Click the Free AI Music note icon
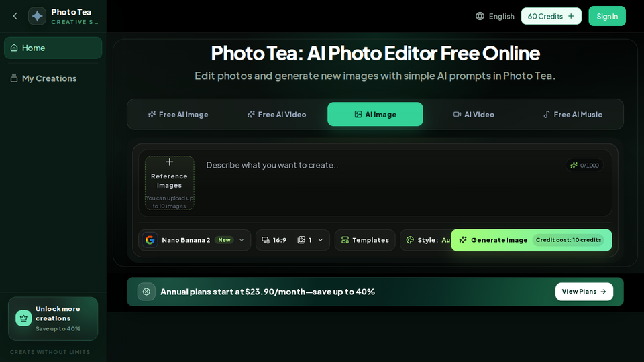Image resolution: width=644 pixels, height=362 pixels. [x=546, y=115]
